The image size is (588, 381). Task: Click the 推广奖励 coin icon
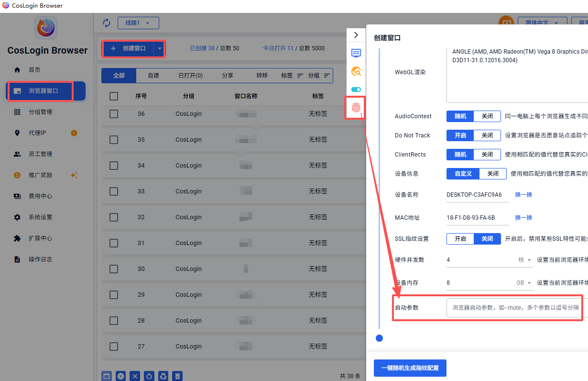17,175
